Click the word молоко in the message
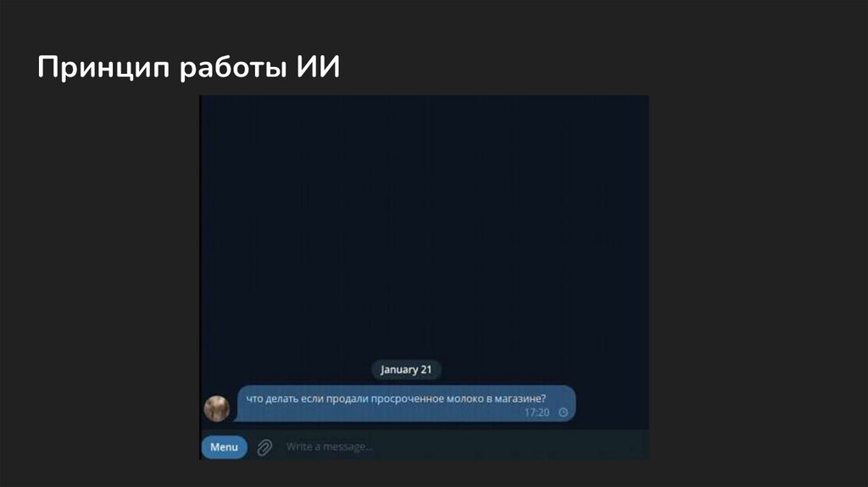Image resolution: width=868 pixels, height=487 pixels. click(x=465, y=399)
